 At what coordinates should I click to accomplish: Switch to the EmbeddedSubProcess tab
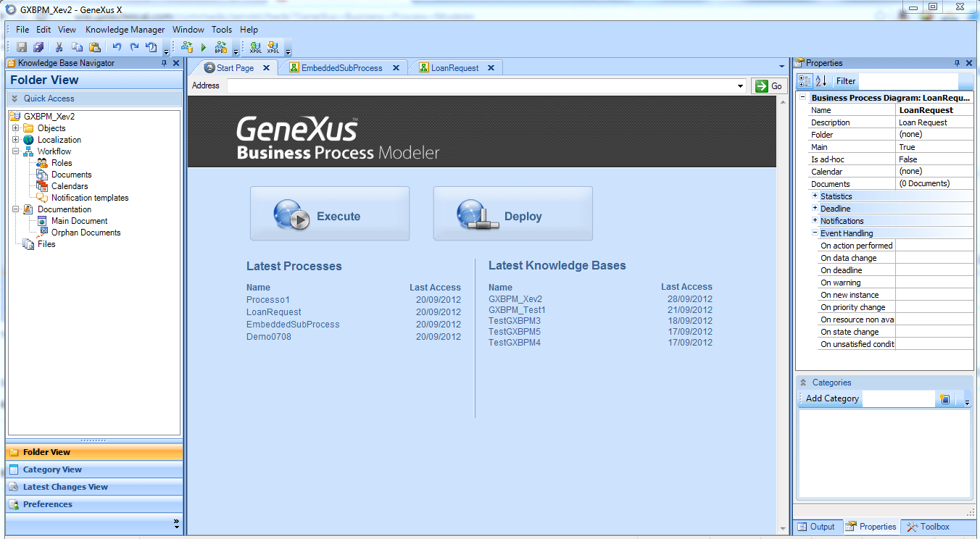coord(341,68)
